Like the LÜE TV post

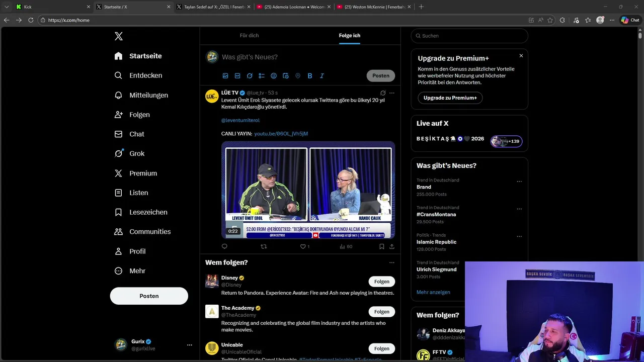(x=304, y=246)
